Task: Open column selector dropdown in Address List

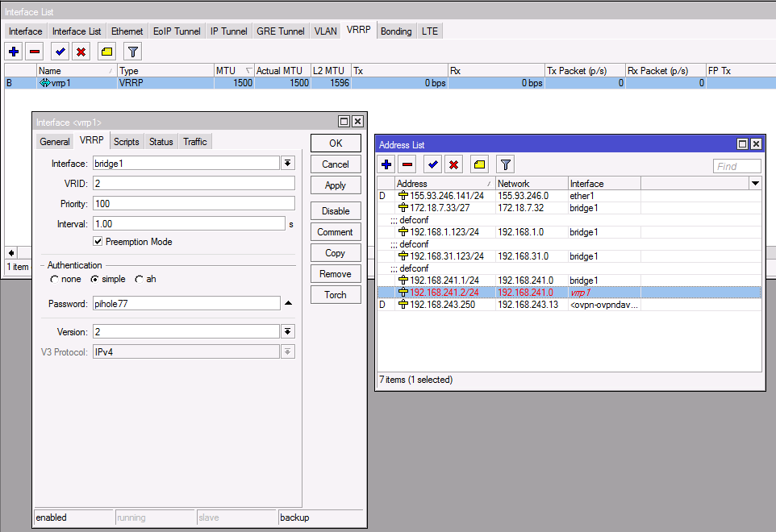Action: [755, 184]
